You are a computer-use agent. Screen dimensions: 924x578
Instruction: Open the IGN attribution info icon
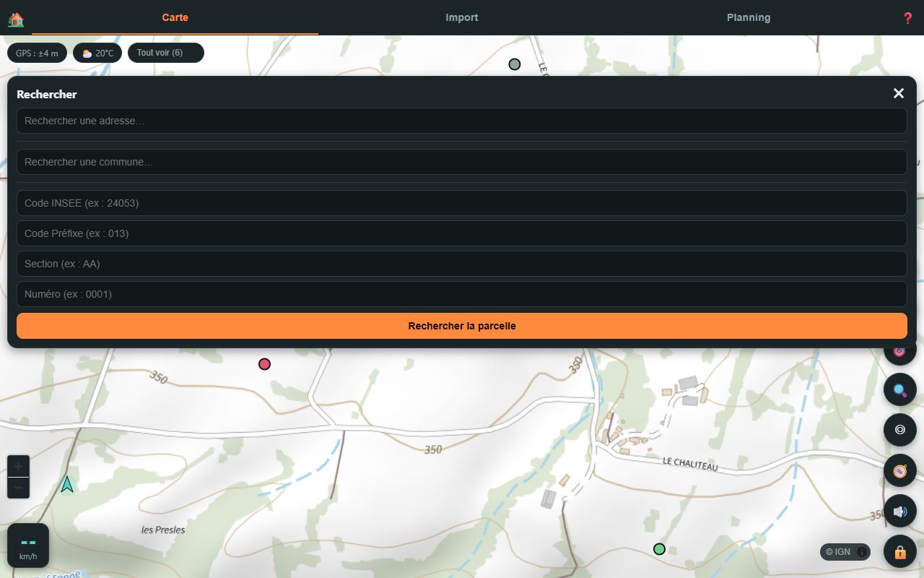862,552
